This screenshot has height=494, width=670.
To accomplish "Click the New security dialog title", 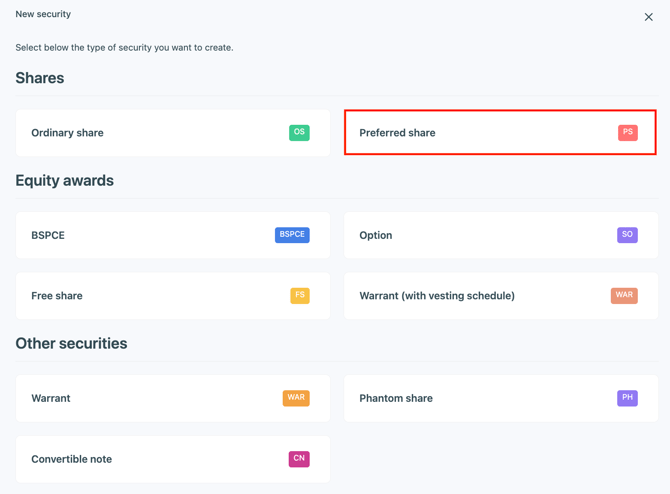I will (43, 14).
